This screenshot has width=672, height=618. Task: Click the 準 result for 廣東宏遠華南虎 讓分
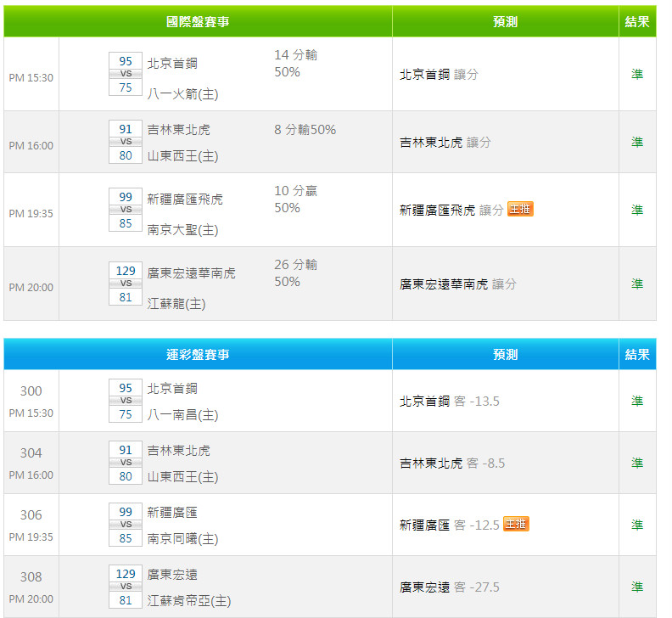click(637, 284)
